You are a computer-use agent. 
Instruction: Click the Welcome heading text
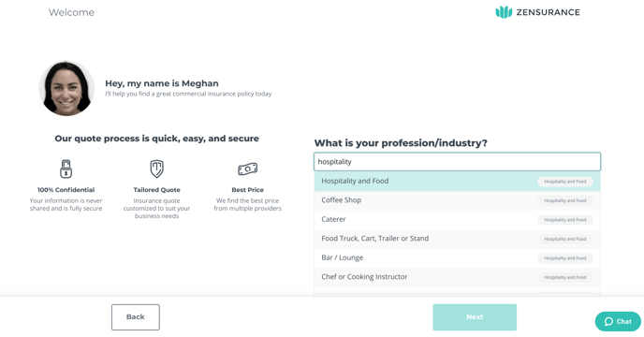71,12
